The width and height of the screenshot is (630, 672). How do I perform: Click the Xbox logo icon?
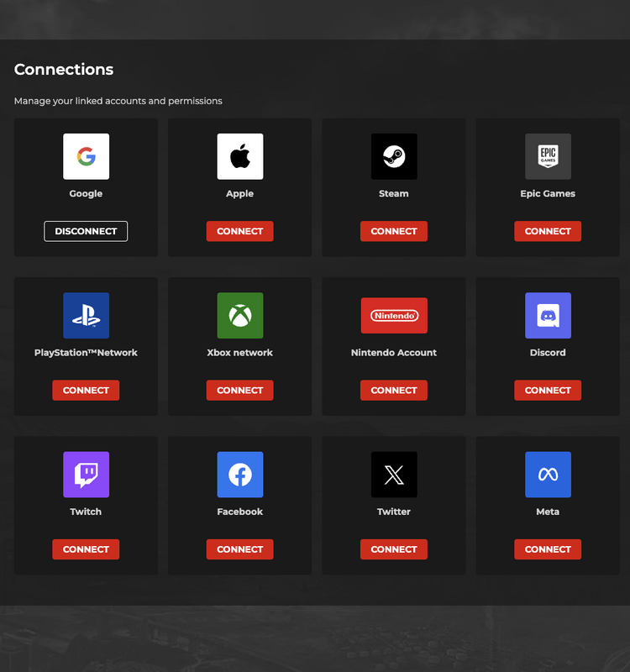click(x=240, y=316)
